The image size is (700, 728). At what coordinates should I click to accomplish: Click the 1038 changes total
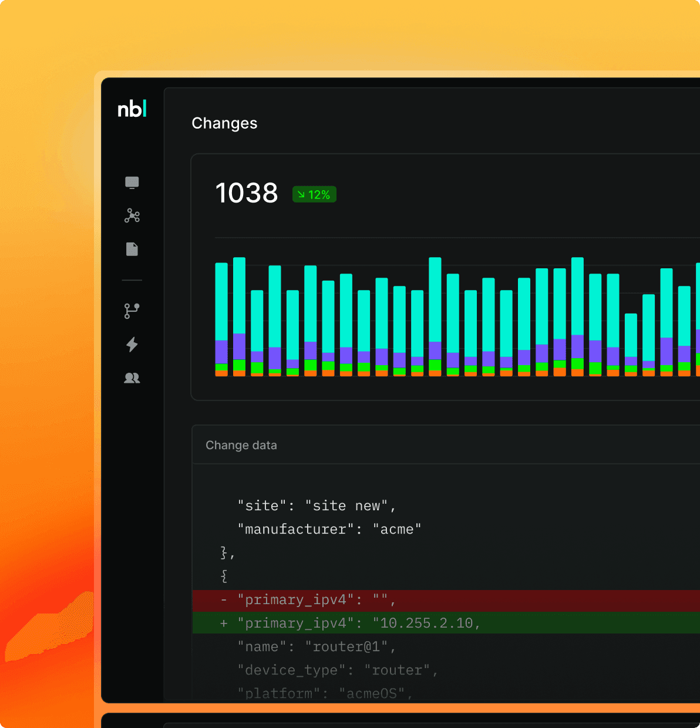coord(247,193)
